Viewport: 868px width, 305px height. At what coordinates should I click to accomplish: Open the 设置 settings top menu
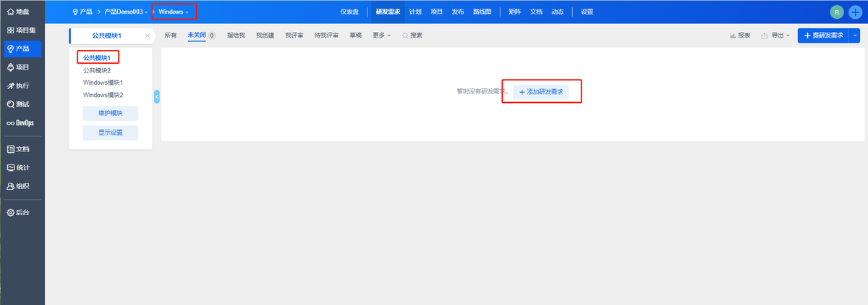point(587,12)
